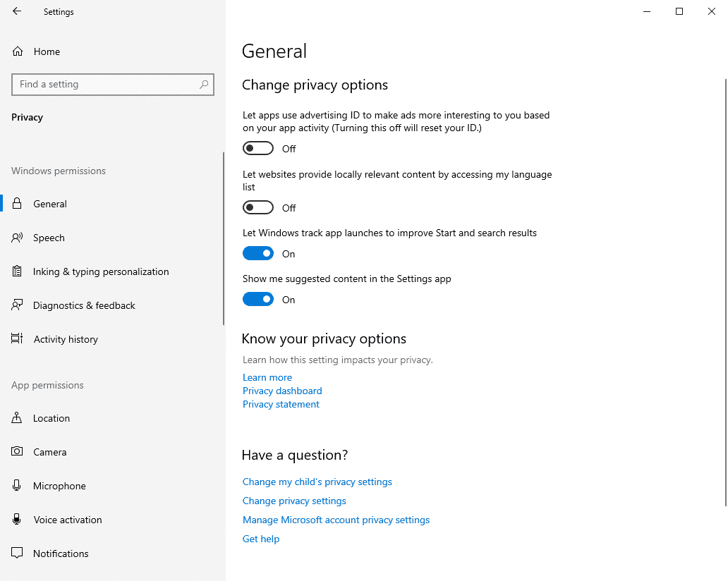Turn off suggested content in Settings
Screen dimensions: 728x581
coord(258,299)
